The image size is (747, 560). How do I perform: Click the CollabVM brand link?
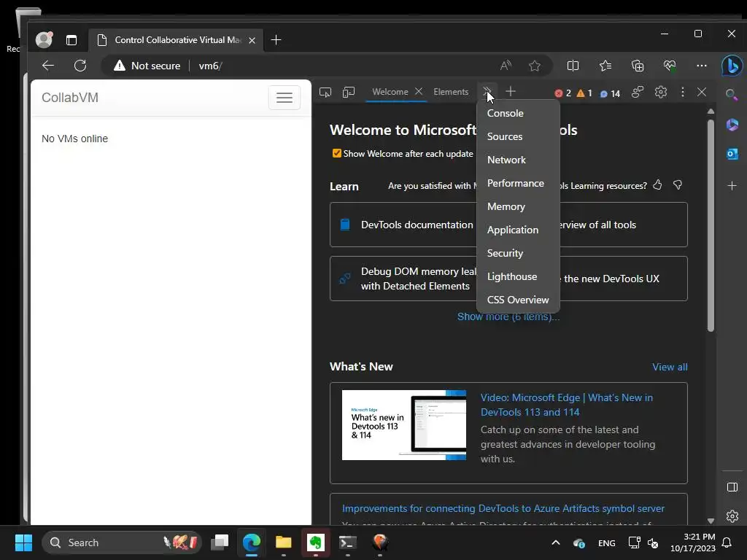(x=70, y=98)
